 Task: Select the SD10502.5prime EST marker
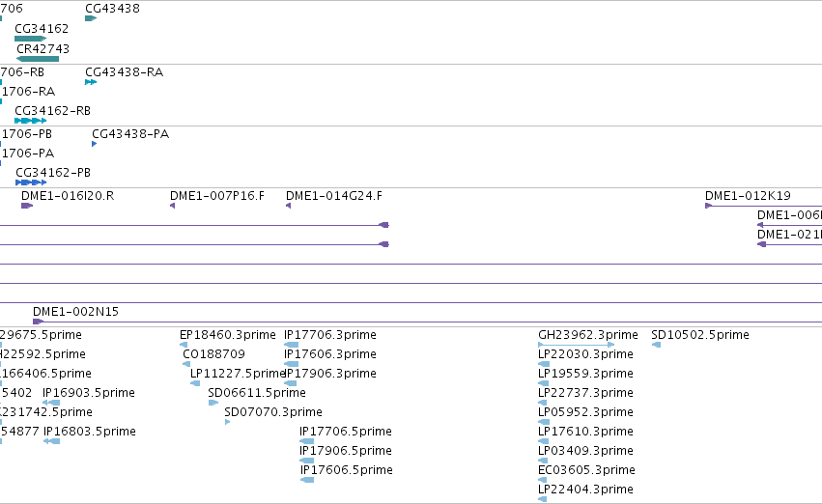tap(656, 345)
